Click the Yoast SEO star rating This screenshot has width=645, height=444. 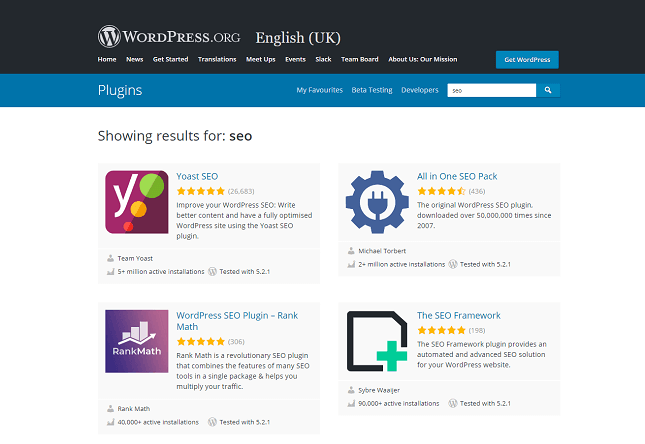coord(201,191)
